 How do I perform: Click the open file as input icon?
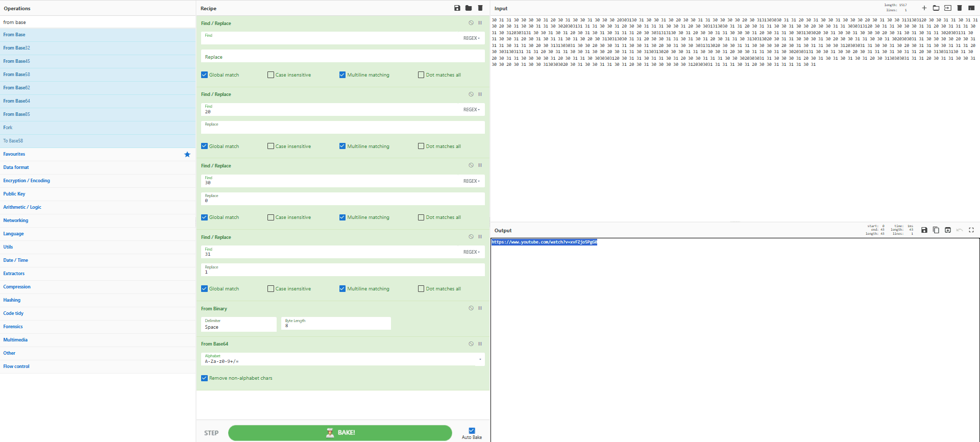pyautogui.click(x=947, y=8)
